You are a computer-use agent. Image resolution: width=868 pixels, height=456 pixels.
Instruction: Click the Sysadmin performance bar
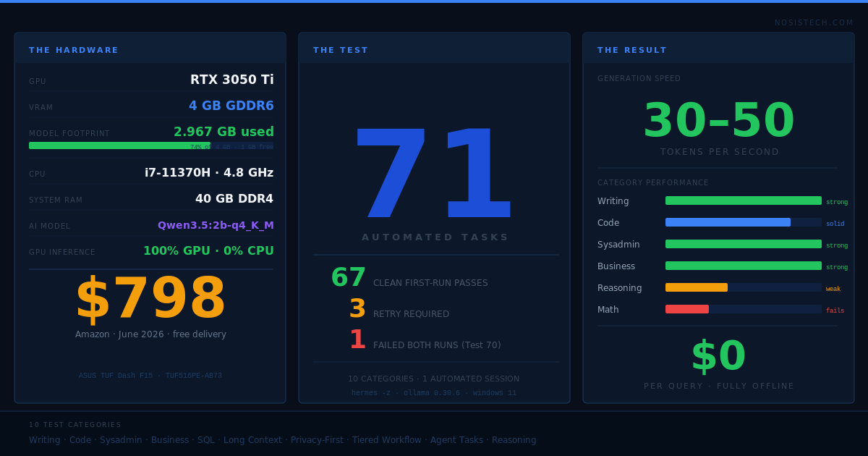[744, 244]
